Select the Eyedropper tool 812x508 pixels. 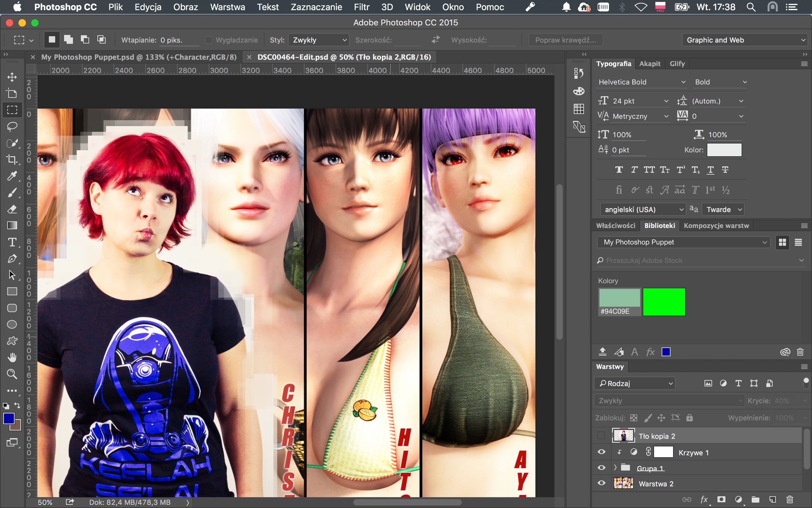[x=12, y=176]
